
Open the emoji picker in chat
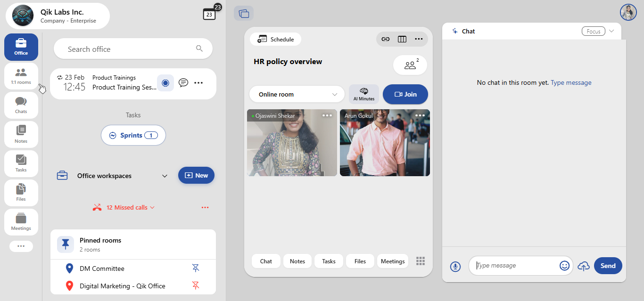point(564,266)
